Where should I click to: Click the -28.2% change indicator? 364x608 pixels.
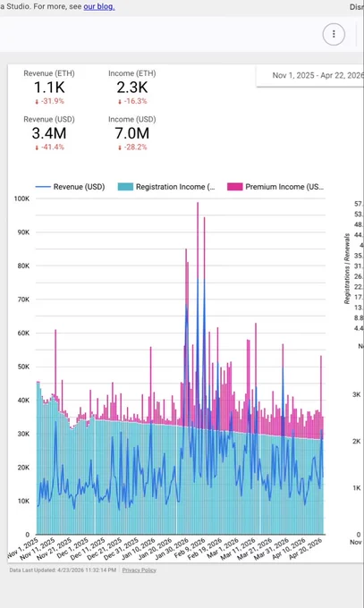132,147
